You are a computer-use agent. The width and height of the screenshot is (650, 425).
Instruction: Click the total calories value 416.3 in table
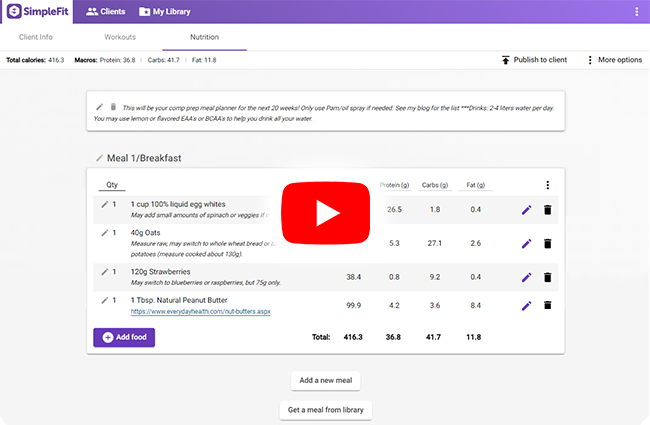[353, 337]
